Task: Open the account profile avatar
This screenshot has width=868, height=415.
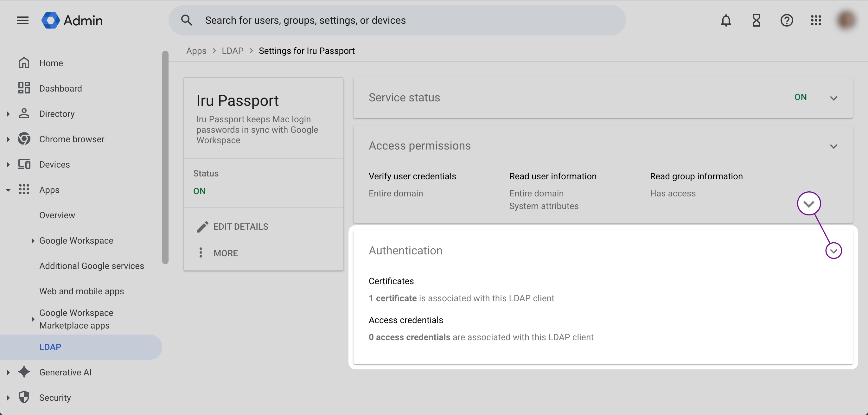Action: coord(846,21)
